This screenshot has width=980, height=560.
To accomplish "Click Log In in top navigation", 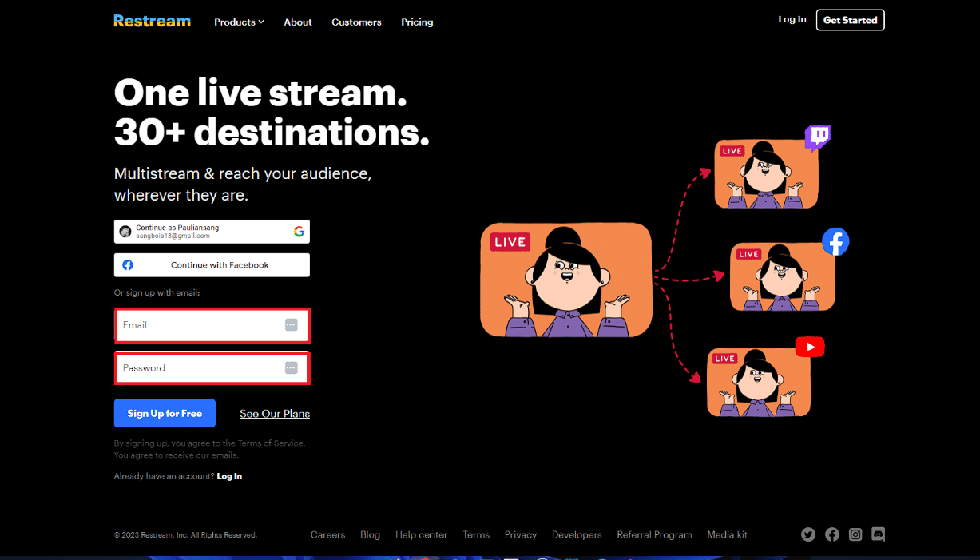I will tap(792, 19).
